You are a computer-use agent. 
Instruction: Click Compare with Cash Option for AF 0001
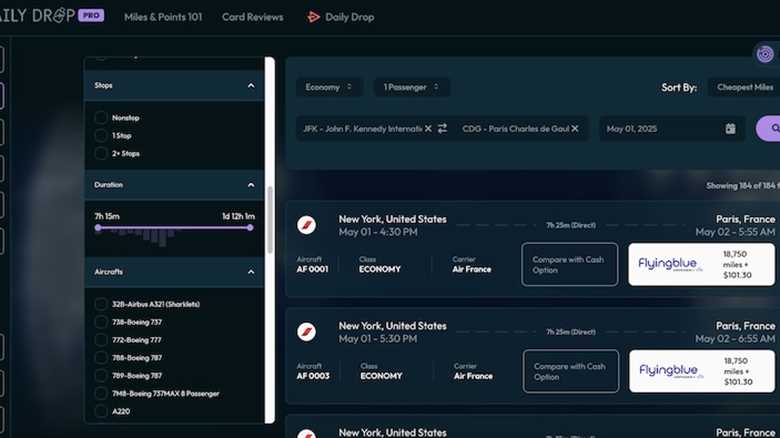point(570,264)
